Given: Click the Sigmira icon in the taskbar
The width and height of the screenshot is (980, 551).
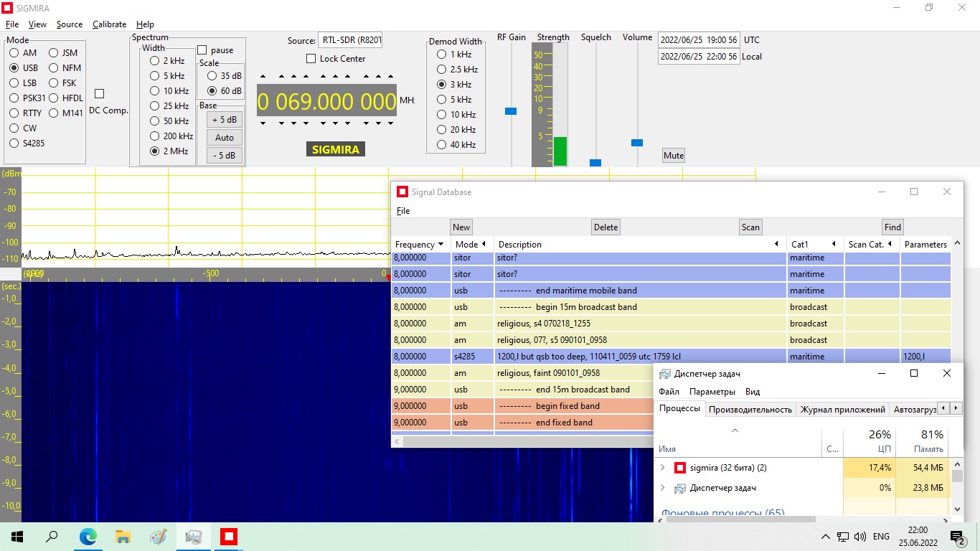Looking at the screenshot, I should 229,537.
